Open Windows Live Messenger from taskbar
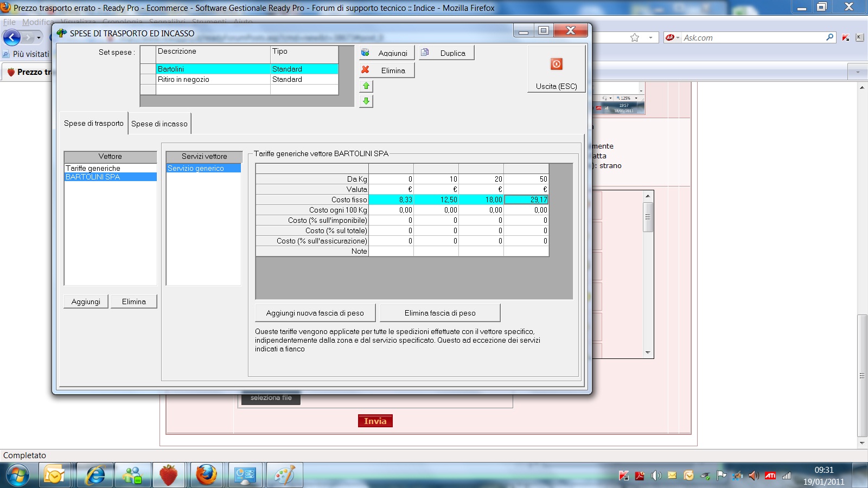This screenshot has width=868, height=488. click(132, 476)
